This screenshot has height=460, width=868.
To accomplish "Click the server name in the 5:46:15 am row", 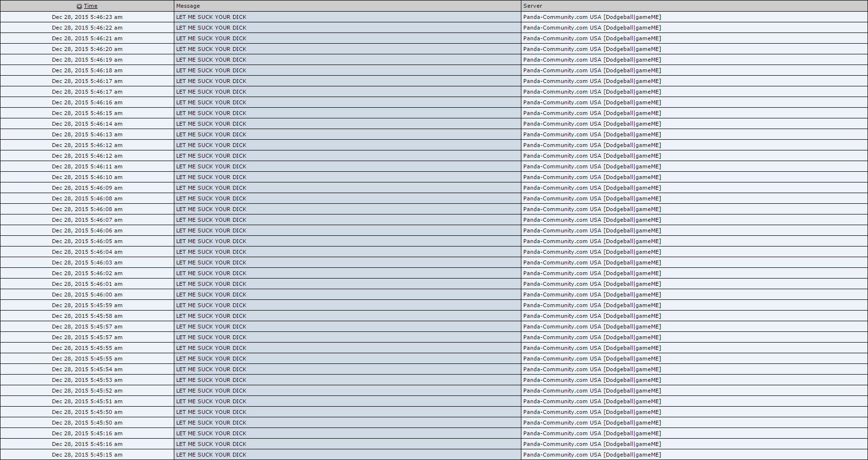I will (x=592, y=113).
